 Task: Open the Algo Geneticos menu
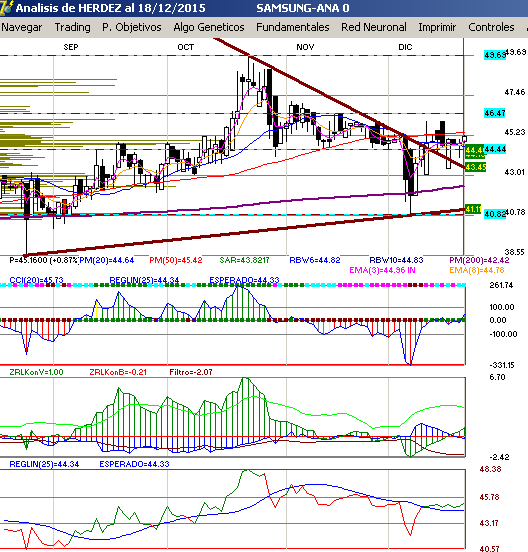coord(209,27)
